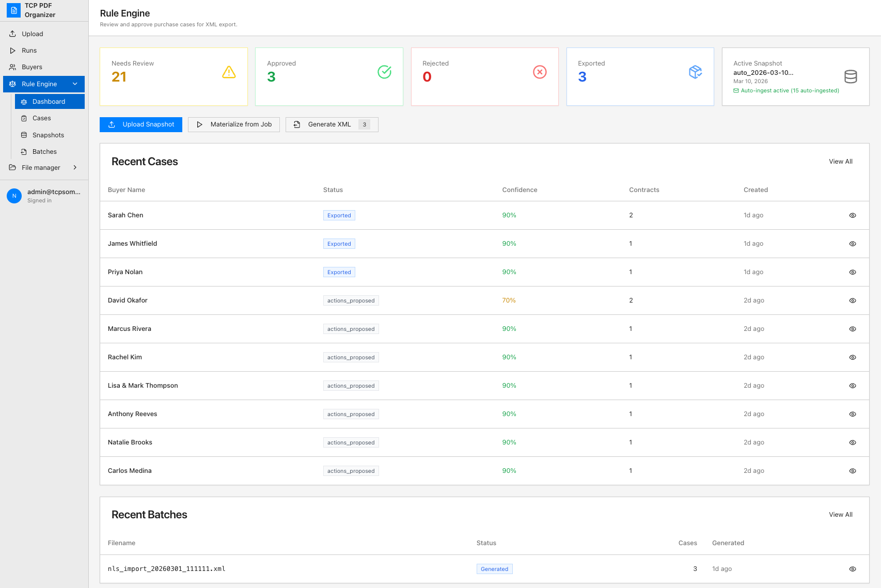Open Cases in the sidebar
The width and height of the screenshot is (881, 588).
point(50,118)
